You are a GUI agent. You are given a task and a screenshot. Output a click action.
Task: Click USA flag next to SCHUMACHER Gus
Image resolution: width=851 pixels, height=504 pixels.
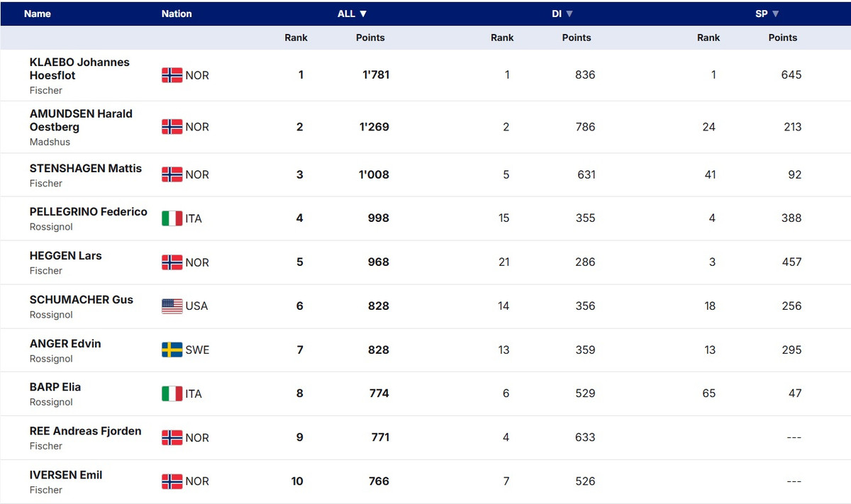point(172,306)
